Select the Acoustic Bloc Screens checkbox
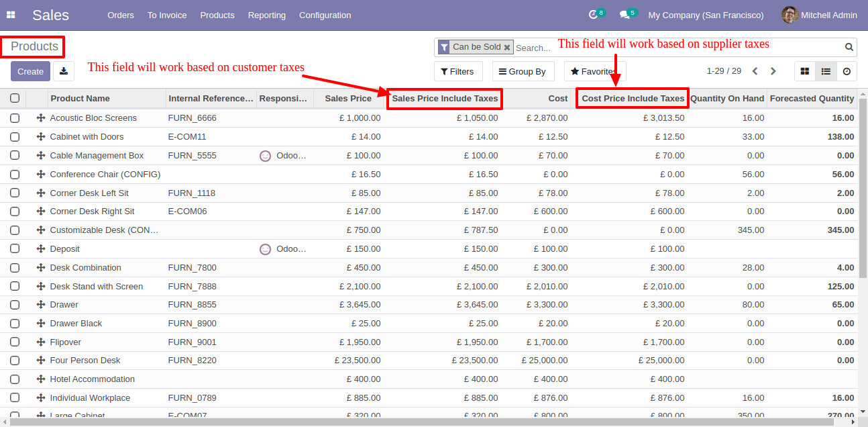 point(15,118)
